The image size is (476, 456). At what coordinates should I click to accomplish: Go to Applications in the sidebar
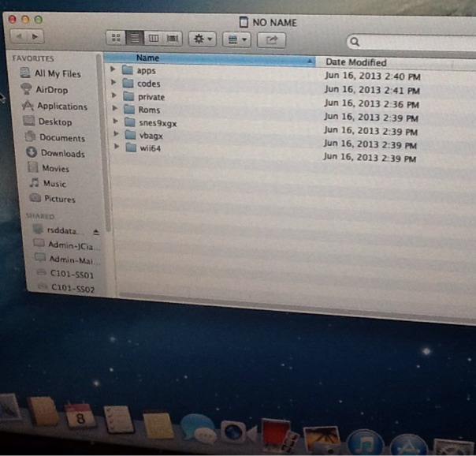coord(62,107)
